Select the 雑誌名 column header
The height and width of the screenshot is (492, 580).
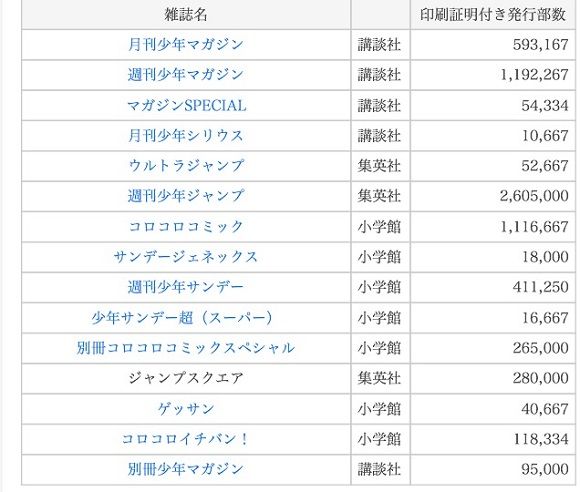pyautogui.click(x=186, y=15)
